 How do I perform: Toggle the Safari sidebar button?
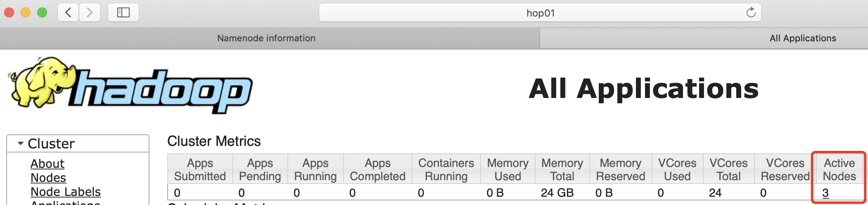[x=123, y=13]
